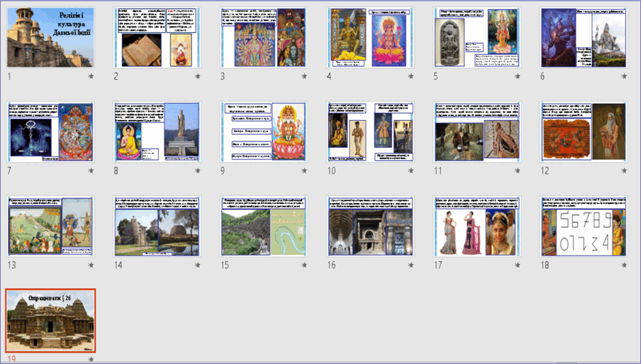Click slide number 7 label
Viewport: 641px width, 364px height.
point(10,171)
